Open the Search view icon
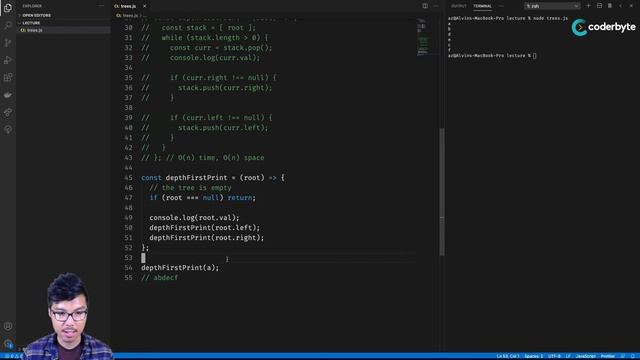Viewport: 640px width, 360px height. pyautogui.click(x=8, y=25)
